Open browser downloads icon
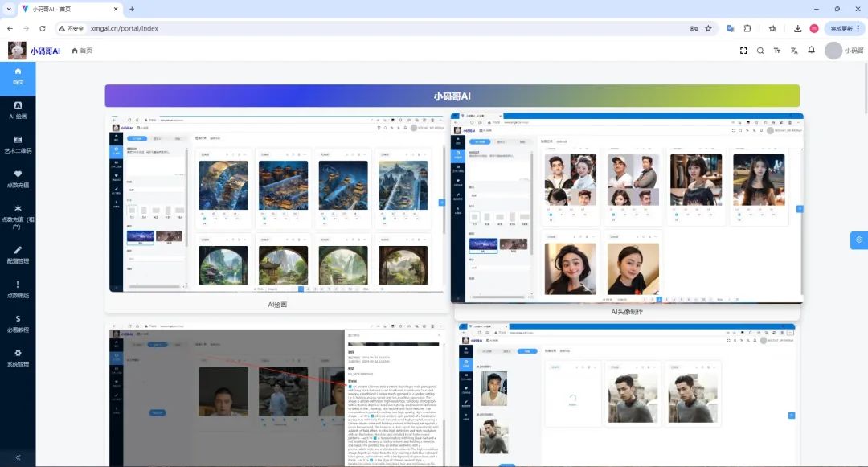Screen dimensions: 868x467 [x=797, y=28]
